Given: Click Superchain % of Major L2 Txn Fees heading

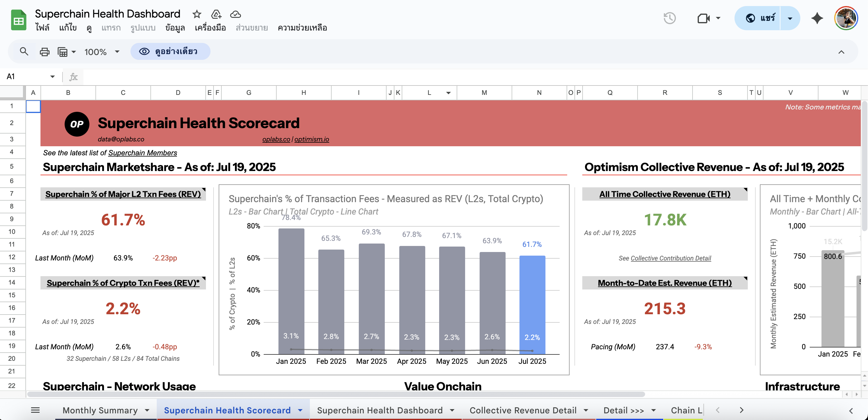Looking at the screenshot, I should click(x=123, y=194).
